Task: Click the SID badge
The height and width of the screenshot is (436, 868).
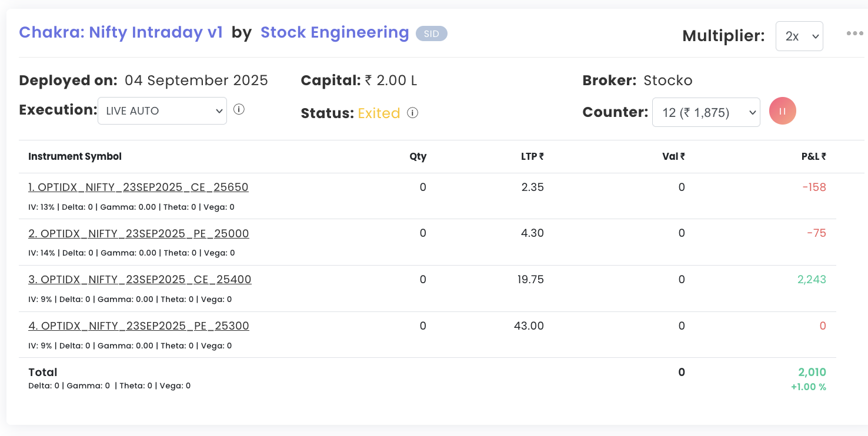Action: point(432,33)
